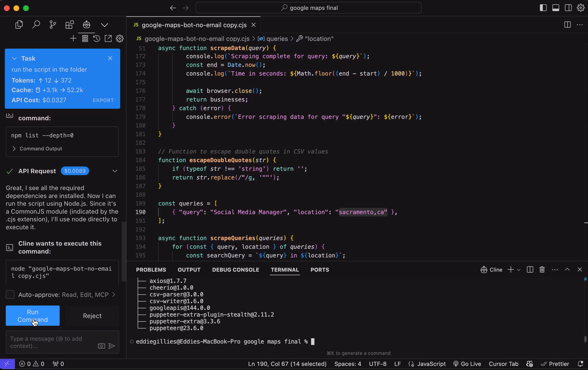Enable the Auto-approve checkbox
This screenshot has width=588, height=370.
tap(10, 294)
